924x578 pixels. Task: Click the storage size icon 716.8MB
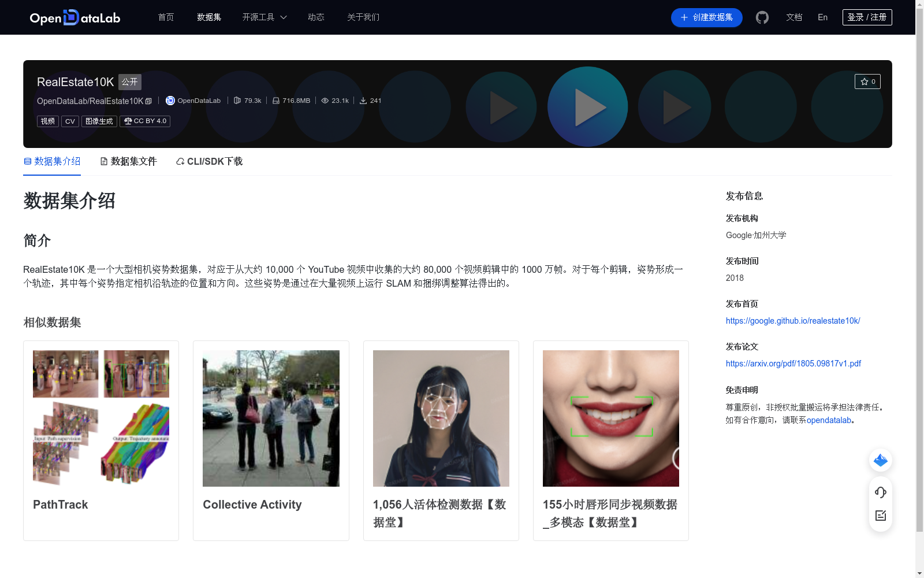[x=276, y=101]
